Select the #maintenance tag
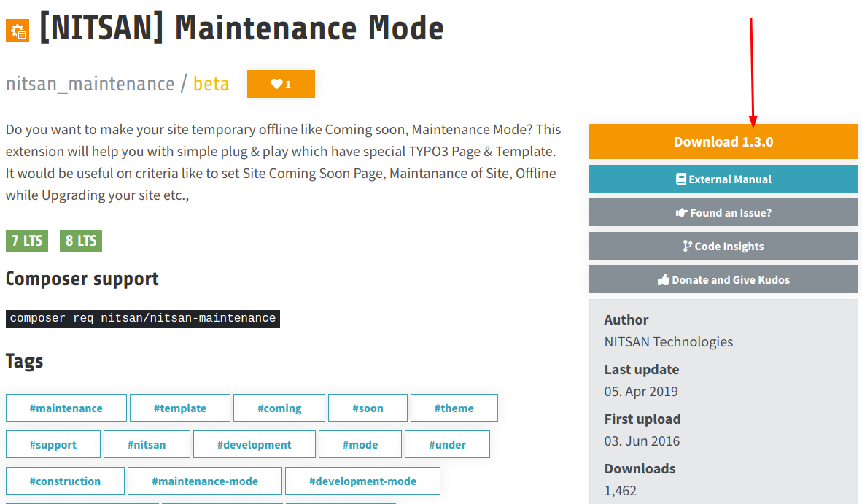The width and height of the screenshot is (862, 504). coord(66,408)
